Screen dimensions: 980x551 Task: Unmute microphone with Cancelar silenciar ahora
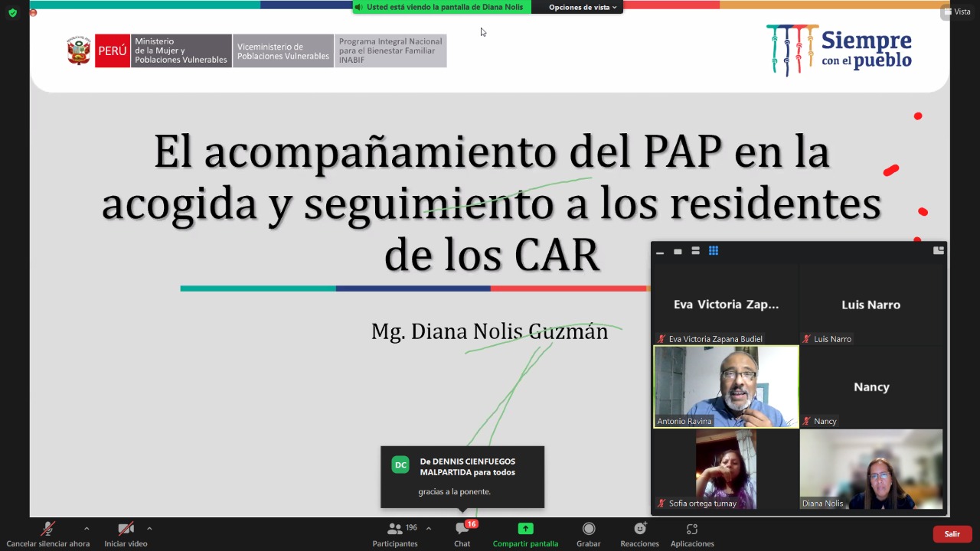pos(47,533)
